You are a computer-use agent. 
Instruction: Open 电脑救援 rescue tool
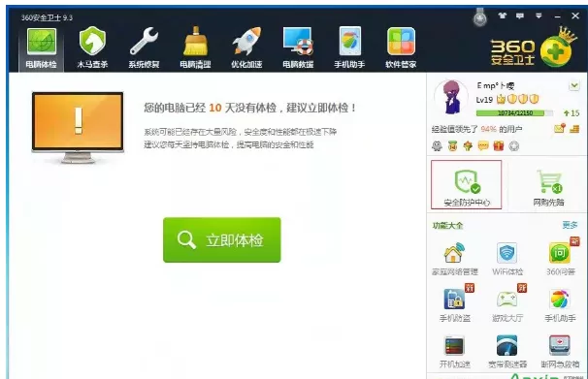[298, 47]
